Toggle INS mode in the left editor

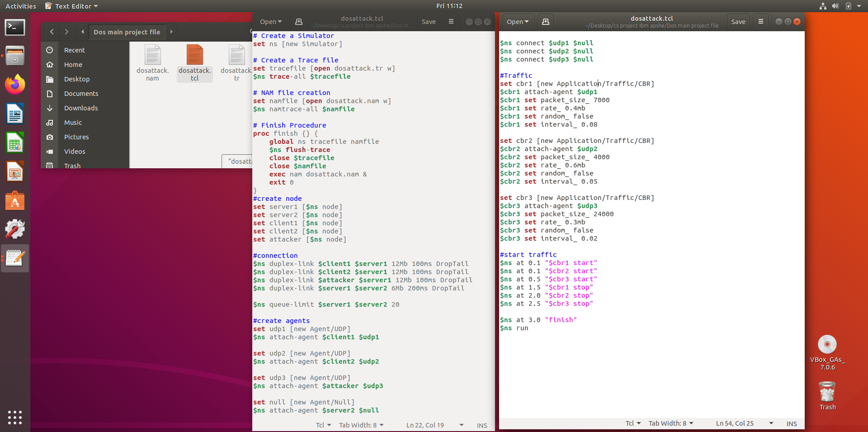[481, 425]
